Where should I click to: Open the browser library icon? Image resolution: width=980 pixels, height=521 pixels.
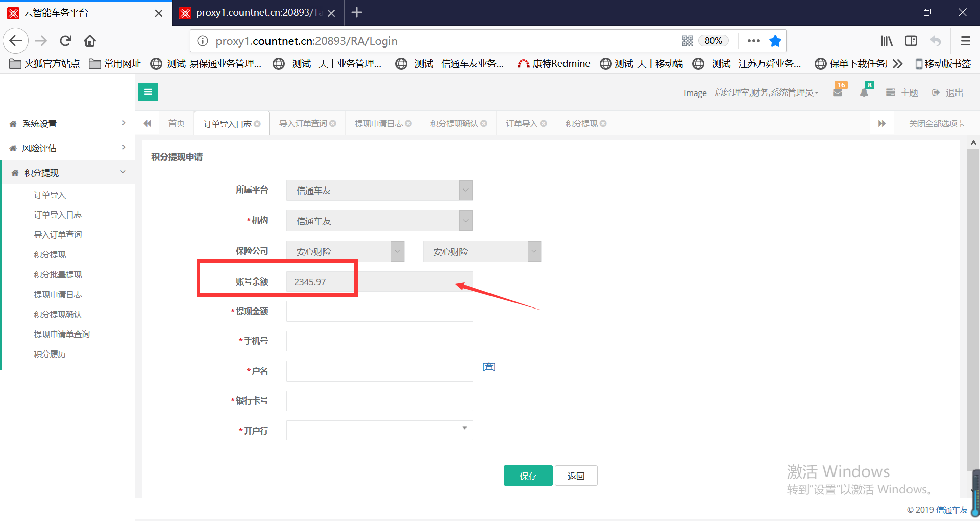pyautogui.click(x=887, y=41)
